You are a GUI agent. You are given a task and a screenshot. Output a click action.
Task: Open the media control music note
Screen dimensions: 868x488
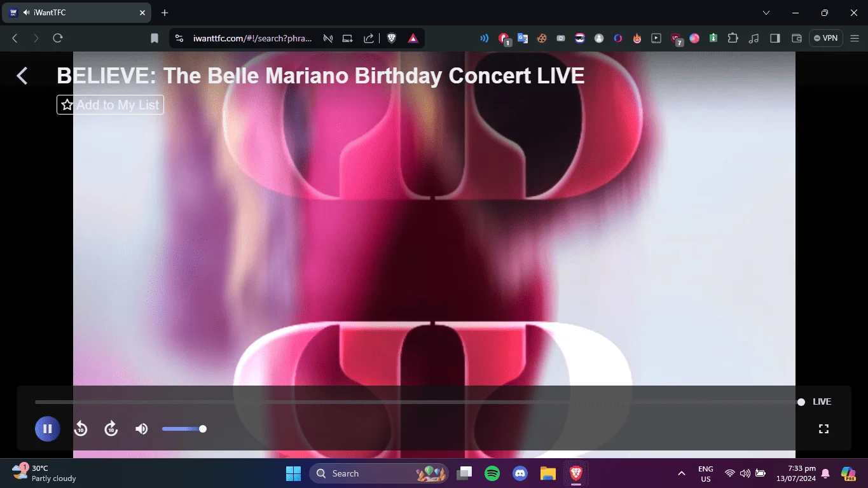pos(754,38)
